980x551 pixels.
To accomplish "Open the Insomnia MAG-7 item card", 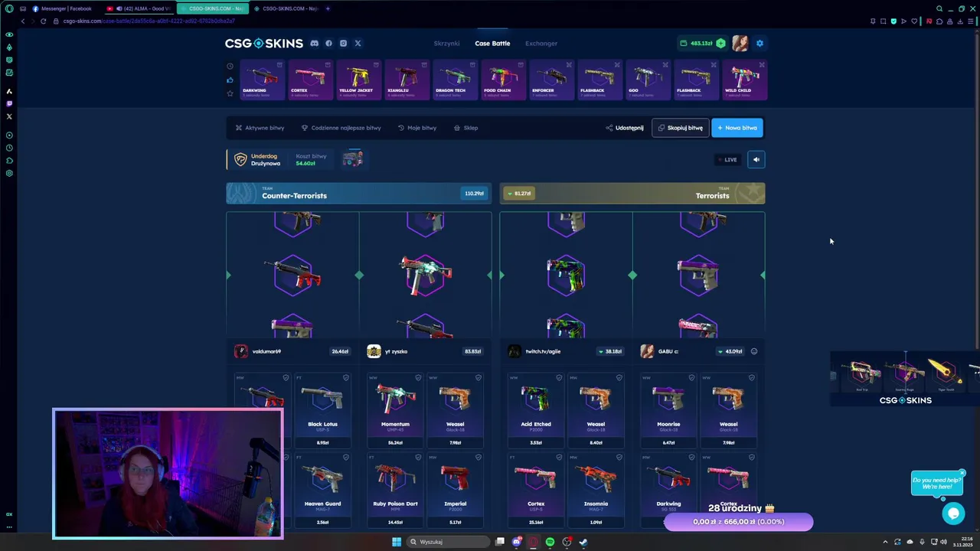I will coord(596,490).
